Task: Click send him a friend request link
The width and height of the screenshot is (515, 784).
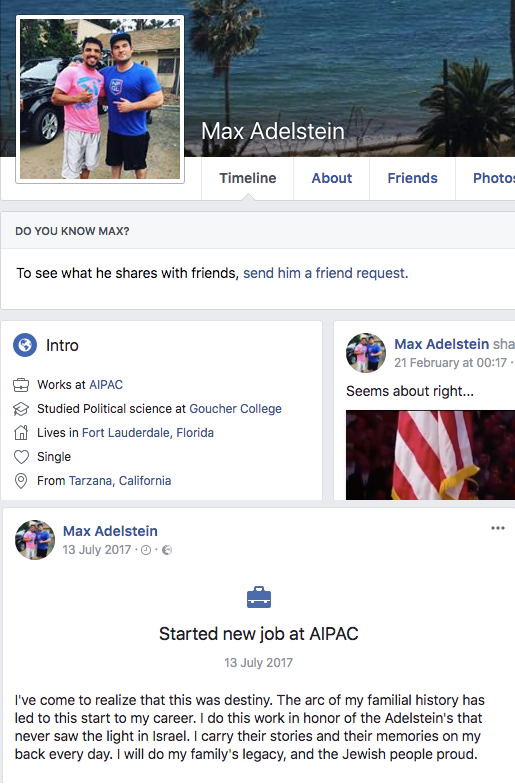Action: [326, 273]
